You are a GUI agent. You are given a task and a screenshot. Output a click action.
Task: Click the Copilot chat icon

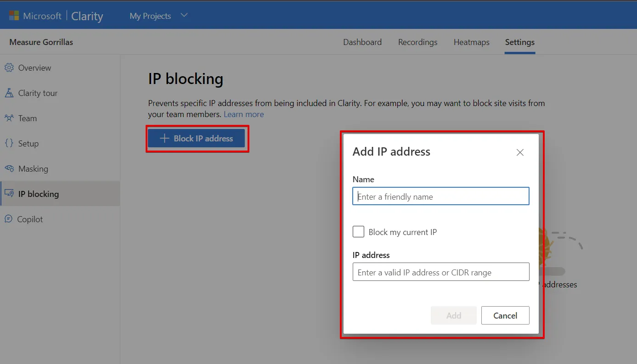tap(8, 219)
